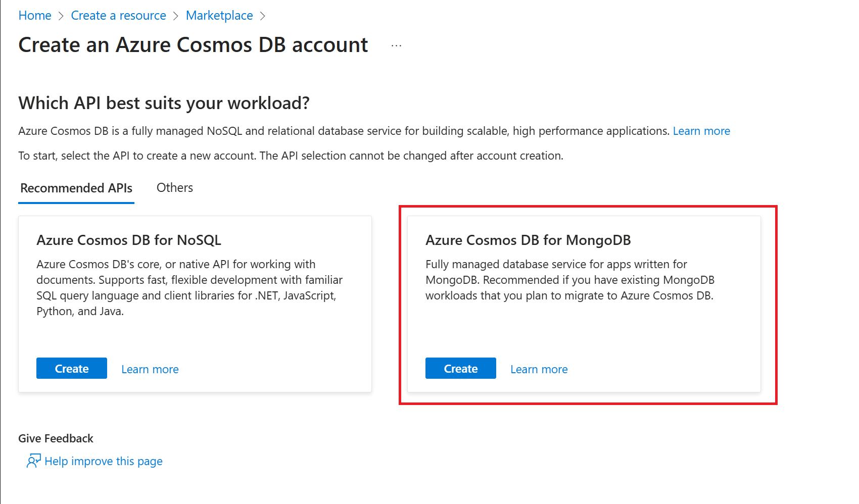
Task: Click the feedback icon beside Help improve this page
Action: [x=33, y=461]
